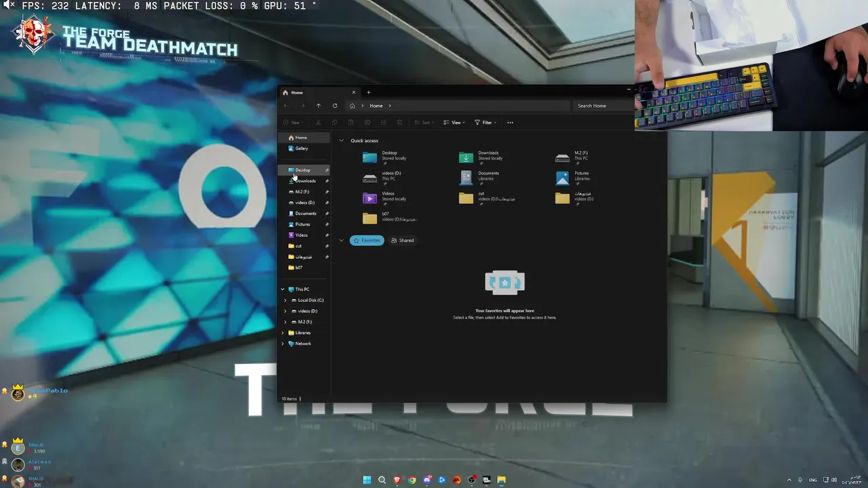Select the M.2 (F:) drive in Quick access grid

point(573,157)
